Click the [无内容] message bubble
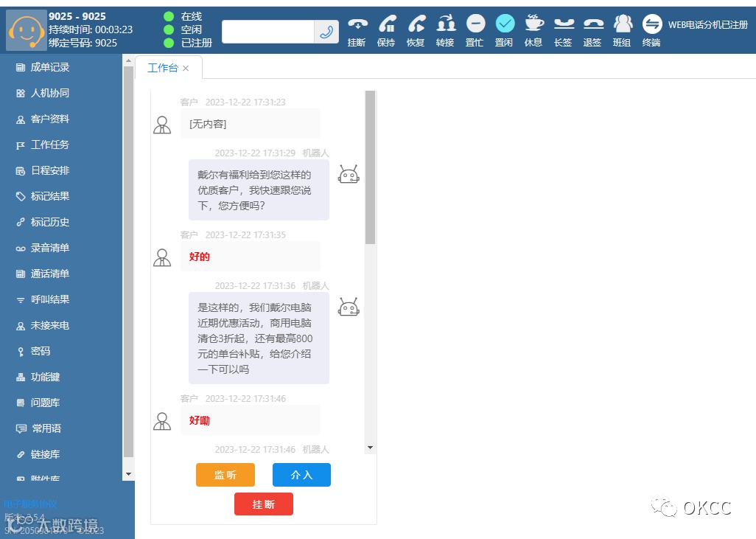The width and height of the screenshot is (756, 539). pos(251,124)
